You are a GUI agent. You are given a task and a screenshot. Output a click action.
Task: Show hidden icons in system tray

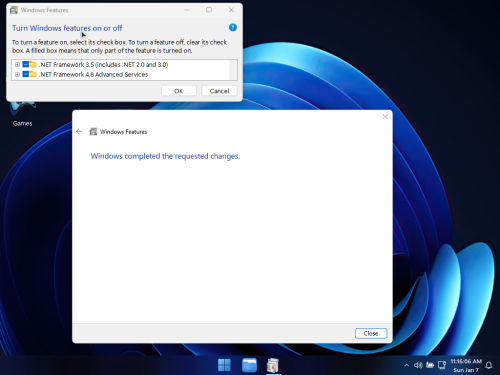(406, 365)
